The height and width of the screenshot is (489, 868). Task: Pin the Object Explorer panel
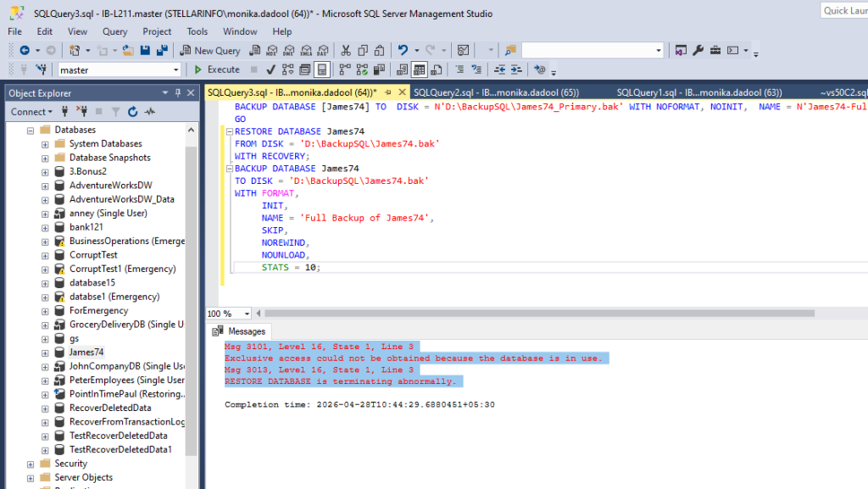point(178,93)
